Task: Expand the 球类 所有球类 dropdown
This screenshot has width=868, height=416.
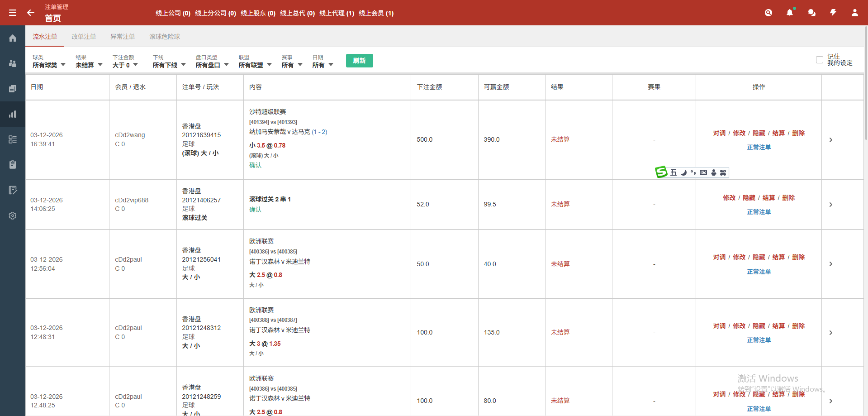Action: tap(49, 65)
